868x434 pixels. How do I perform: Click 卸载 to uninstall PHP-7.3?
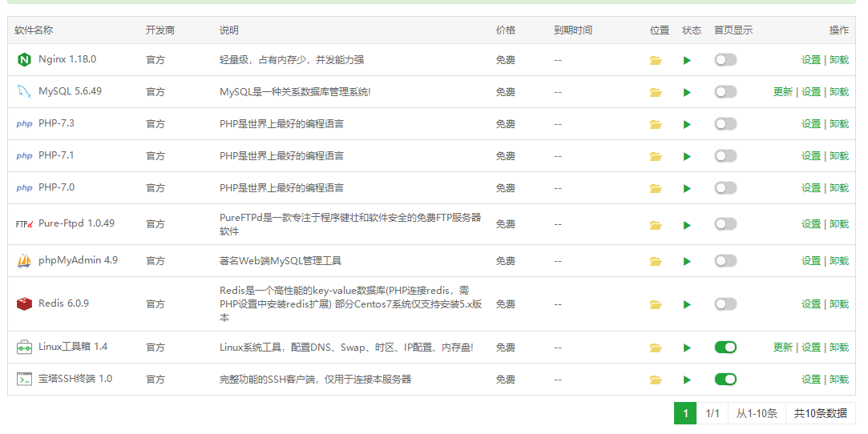839,124
